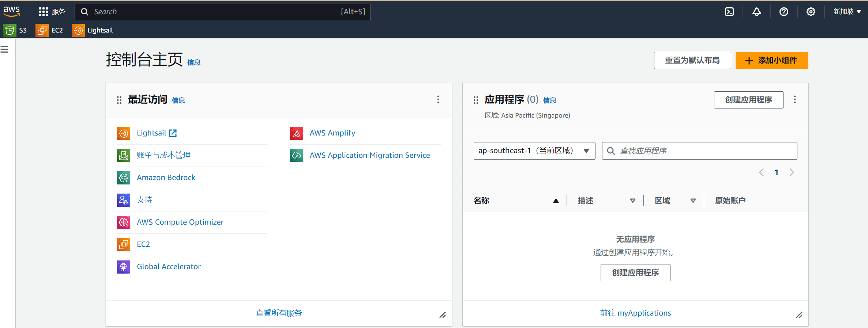This screenshot has width=868, height=328.
Task: Click the Amazon Bedrock service icon
Action: pyautogui.click(x=124, y=178)
